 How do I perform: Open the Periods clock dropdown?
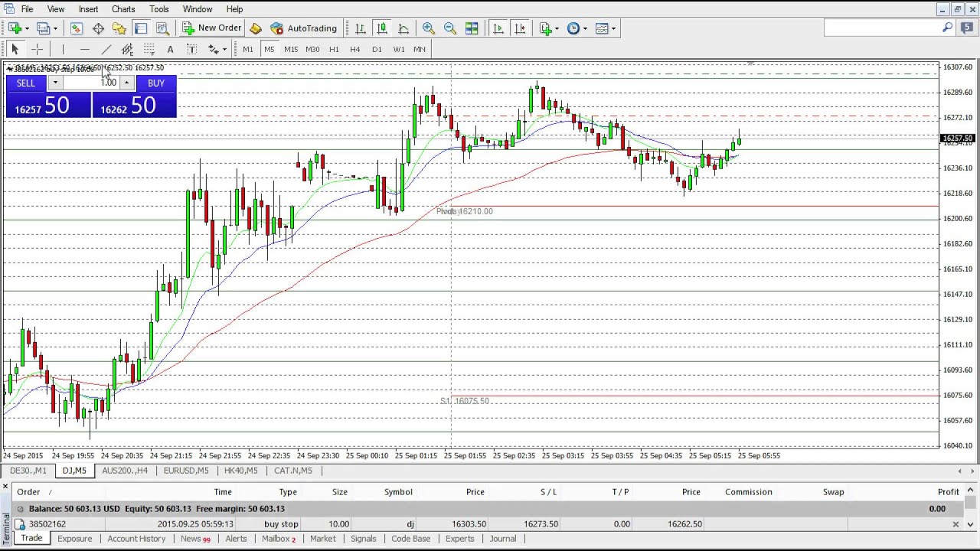(x=577, y=28)
